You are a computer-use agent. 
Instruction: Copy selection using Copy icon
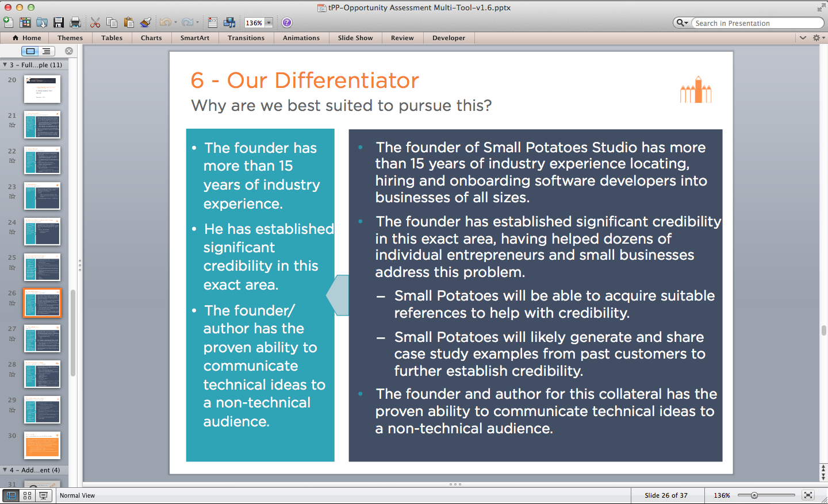tap(112, 22)
